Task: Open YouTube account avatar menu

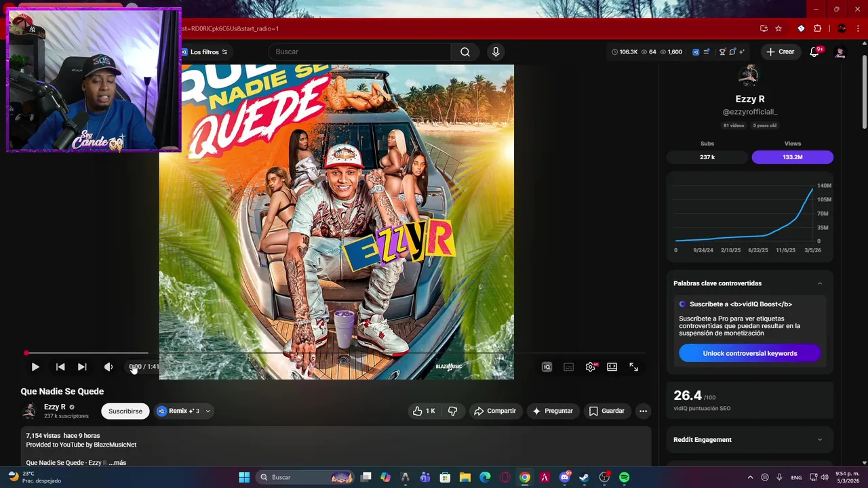Action: (x=840, y=52)
